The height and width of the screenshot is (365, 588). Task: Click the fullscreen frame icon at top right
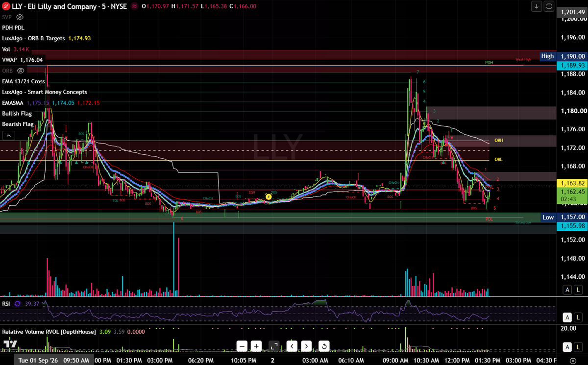pos(549,6)
